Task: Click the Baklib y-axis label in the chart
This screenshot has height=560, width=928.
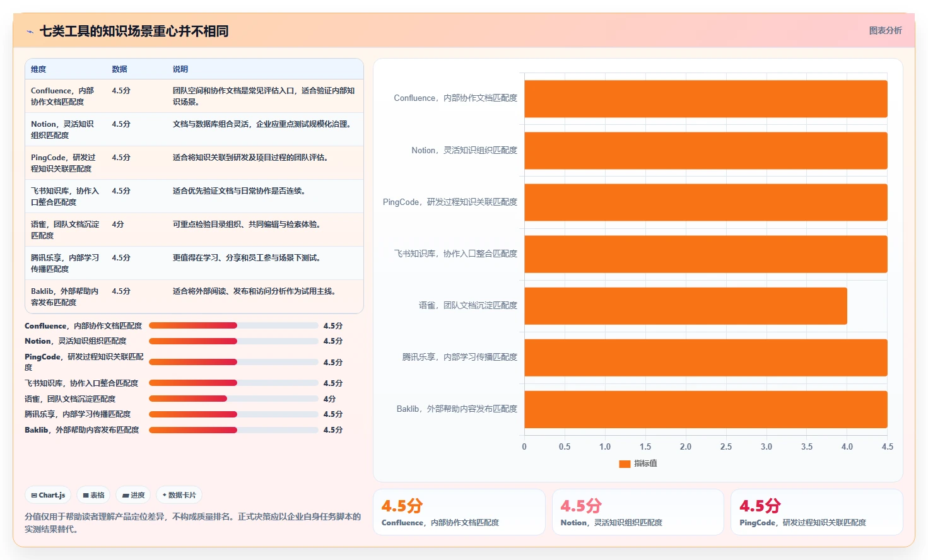Action: (x=457, y=409)
